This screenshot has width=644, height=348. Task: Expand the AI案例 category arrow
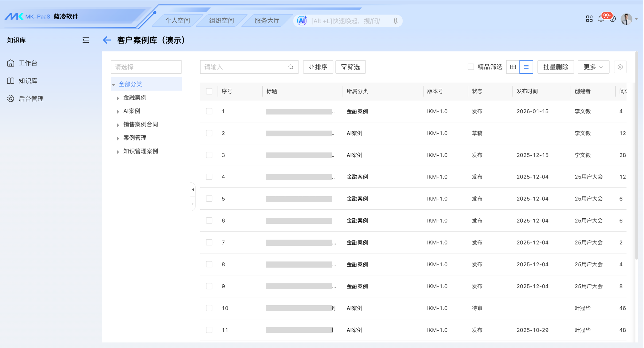[118, 112]
